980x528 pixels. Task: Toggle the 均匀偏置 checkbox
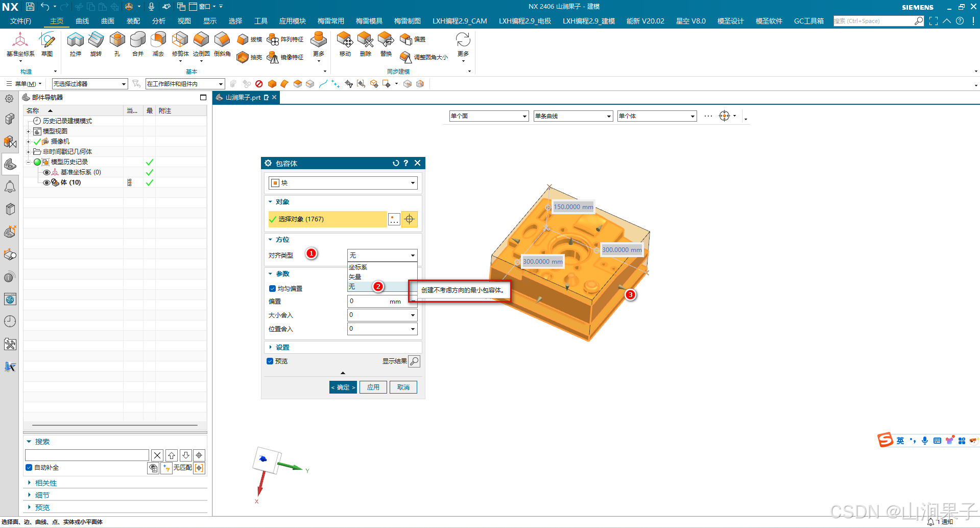[x=272, y=289]
